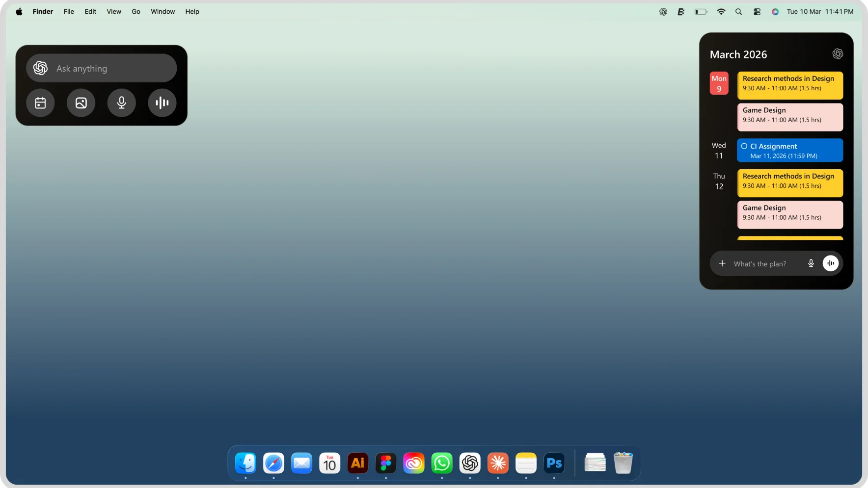Open Claude from the Dock
Viewport: 868px width, 488px height.
point(498,463)
